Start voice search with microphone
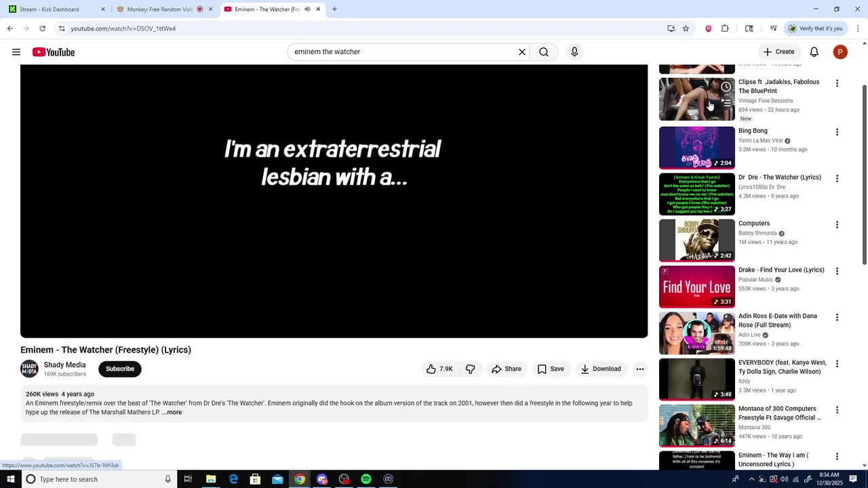This screenshot has width=868, height=488. pos(574,52)
